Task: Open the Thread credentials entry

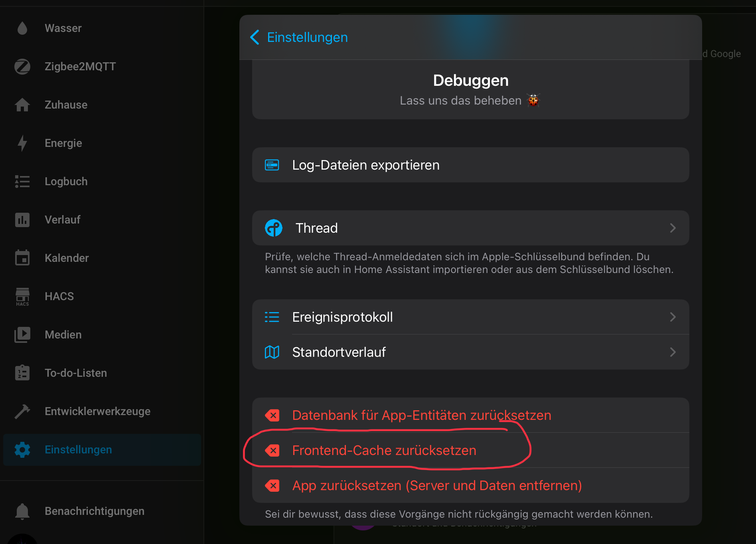Action: click(x=470, y=228)
